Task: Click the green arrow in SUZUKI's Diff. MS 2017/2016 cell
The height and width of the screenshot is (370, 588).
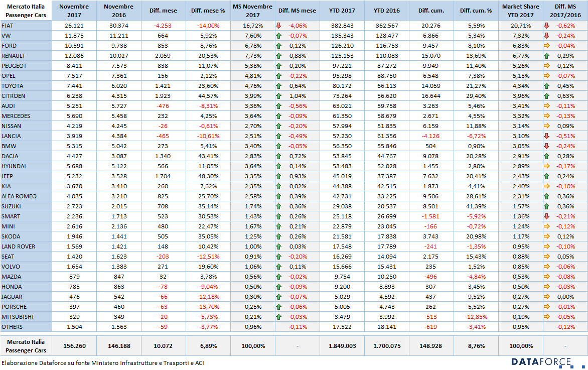Action: pos(547,206)
